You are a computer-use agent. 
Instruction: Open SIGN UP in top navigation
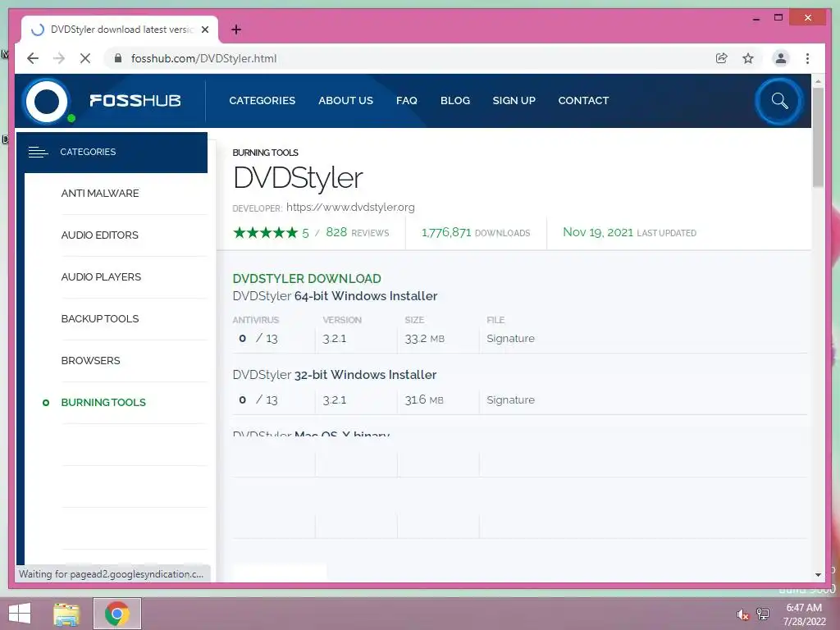click(514, 101)
